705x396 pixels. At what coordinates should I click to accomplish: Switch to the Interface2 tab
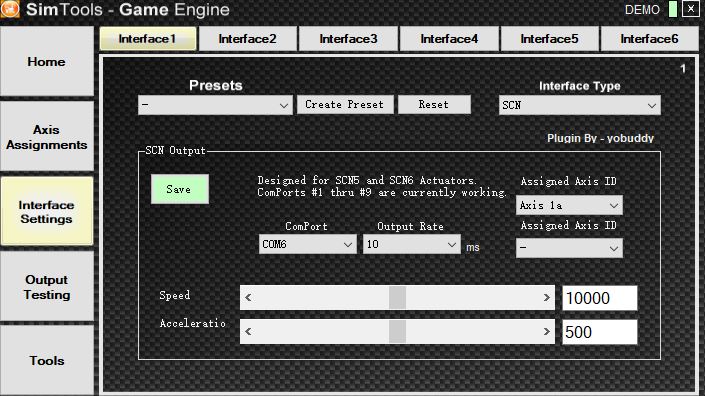coord(247,39)
